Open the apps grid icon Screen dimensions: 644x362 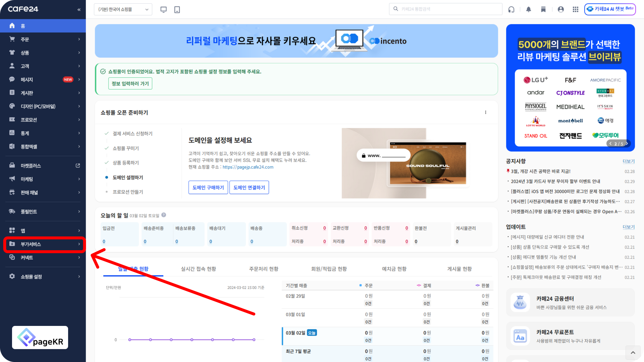coord(575,9)
